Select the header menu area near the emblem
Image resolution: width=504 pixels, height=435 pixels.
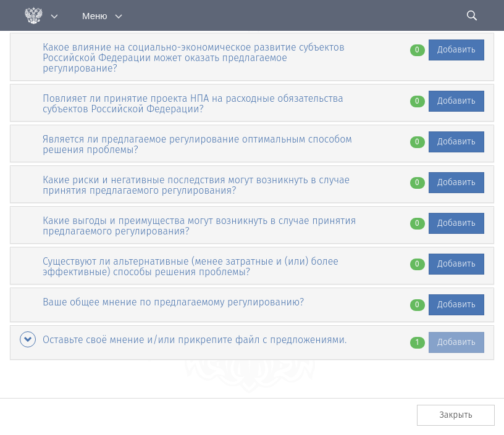click(41, 15)
